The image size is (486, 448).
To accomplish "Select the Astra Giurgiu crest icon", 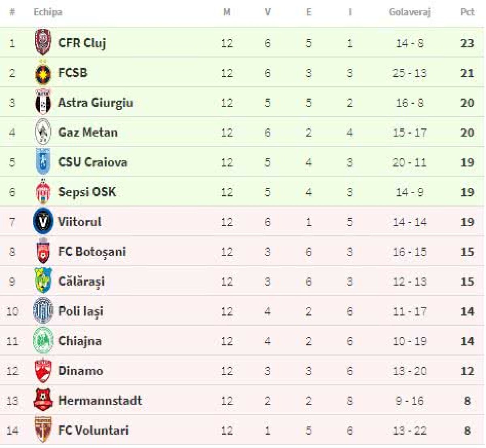I will [43, 102].
